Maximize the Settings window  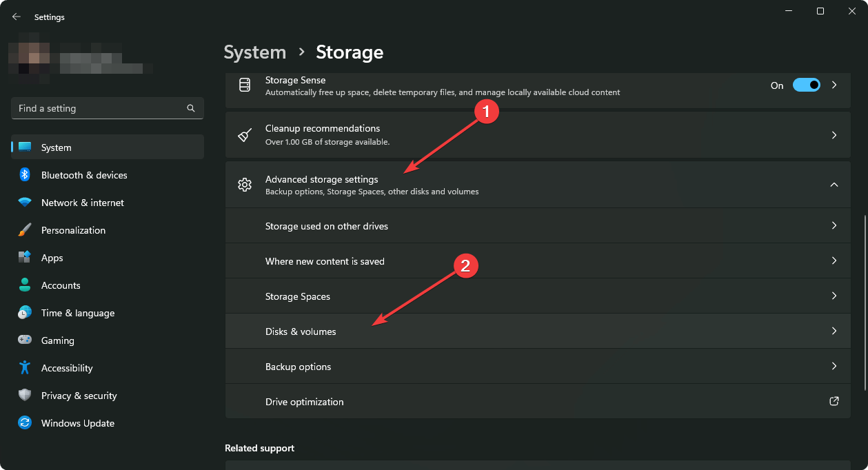[x=820, y=11]
